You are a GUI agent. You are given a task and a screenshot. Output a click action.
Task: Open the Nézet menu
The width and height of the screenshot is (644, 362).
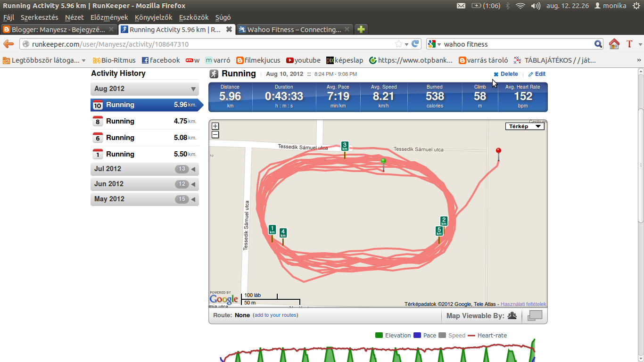coord(74,17)
